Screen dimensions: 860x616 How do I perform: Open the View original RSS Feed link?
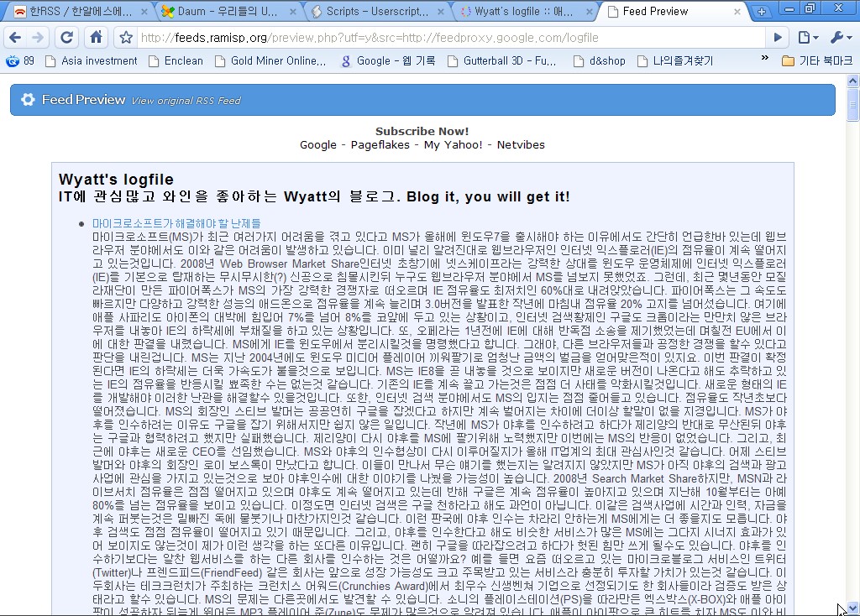point(186,101)
